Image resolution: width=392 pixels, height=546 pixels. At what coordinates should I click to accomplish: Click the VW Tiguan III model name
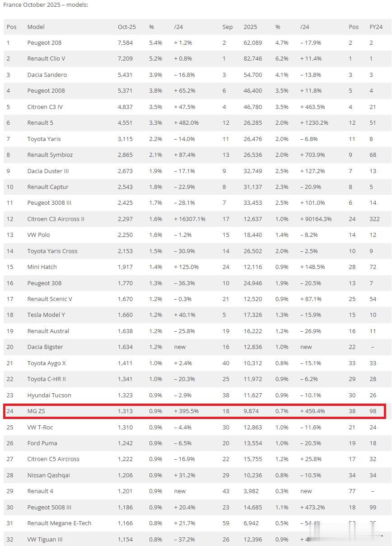point(45,539)
